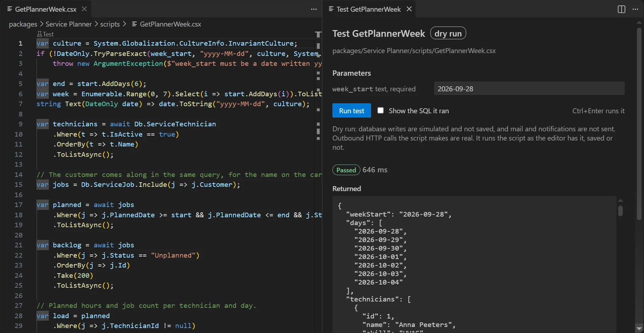The image size is (644, 333).
Task: Close the GetPlannerWeek.csx editor tab
Action: (x=84, y=9)
